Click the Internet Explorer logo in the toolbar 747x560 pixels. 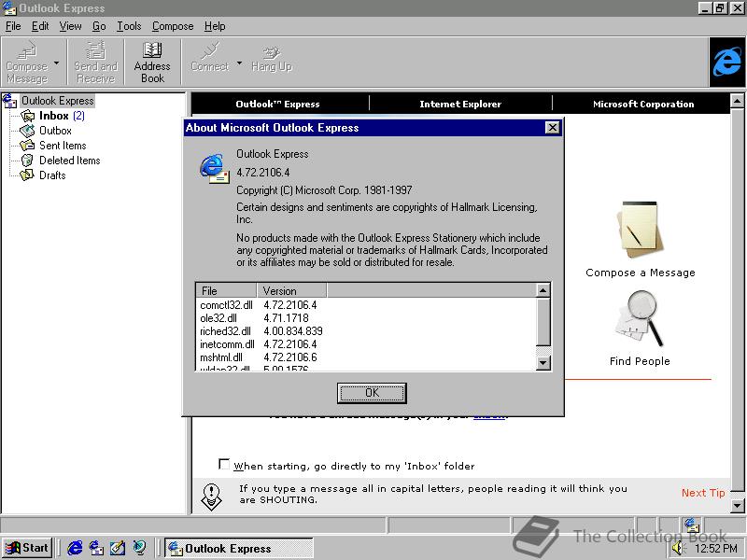(727, 63)
